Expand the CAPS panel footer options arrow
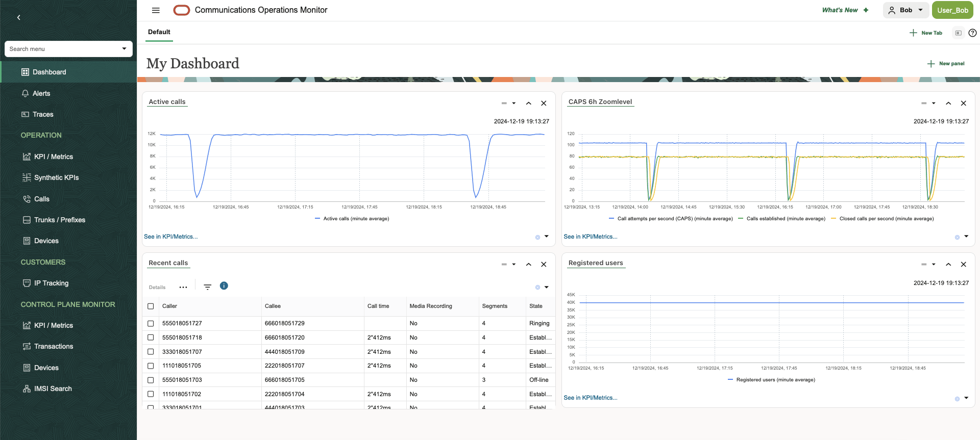Screen dimensions: 980x440 966,237
